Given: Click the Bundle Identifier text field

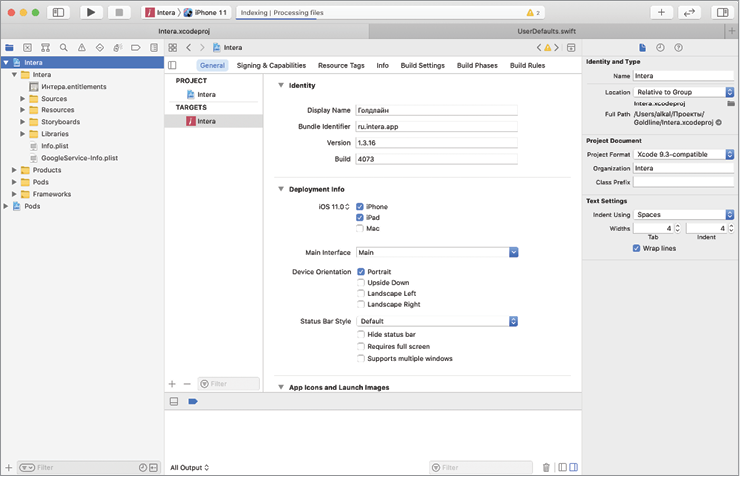Looking at the screenshot, I should (x=436, y=127).
